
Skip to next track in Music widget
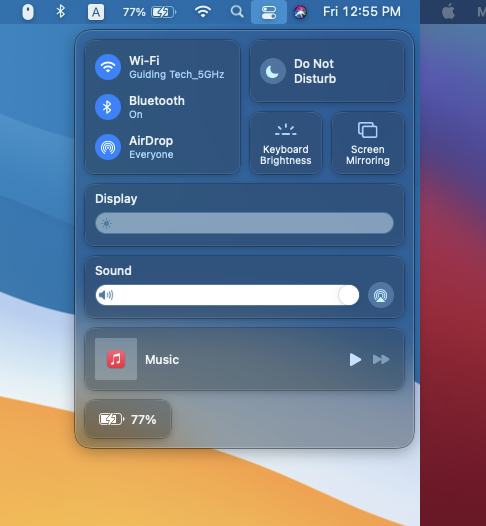coord(381,360)
